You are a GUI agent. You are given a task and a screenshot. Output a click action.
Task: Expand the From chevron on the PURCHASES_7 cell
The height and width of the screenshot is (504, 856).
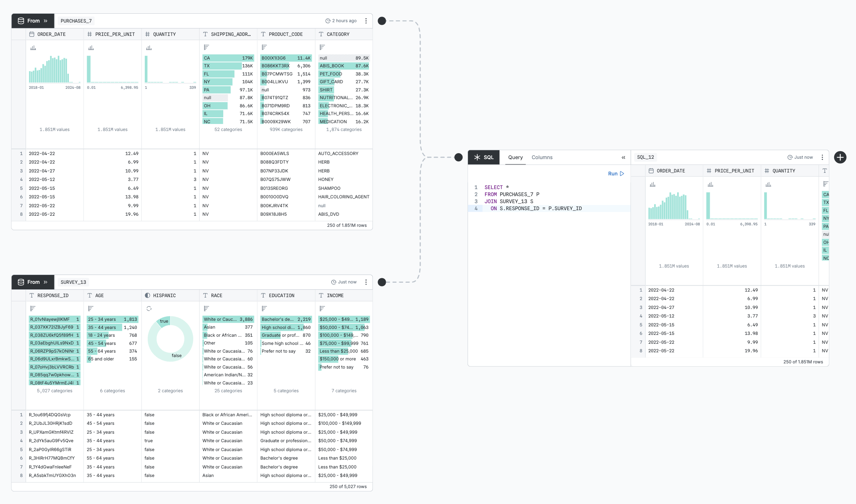click(45, 21)
